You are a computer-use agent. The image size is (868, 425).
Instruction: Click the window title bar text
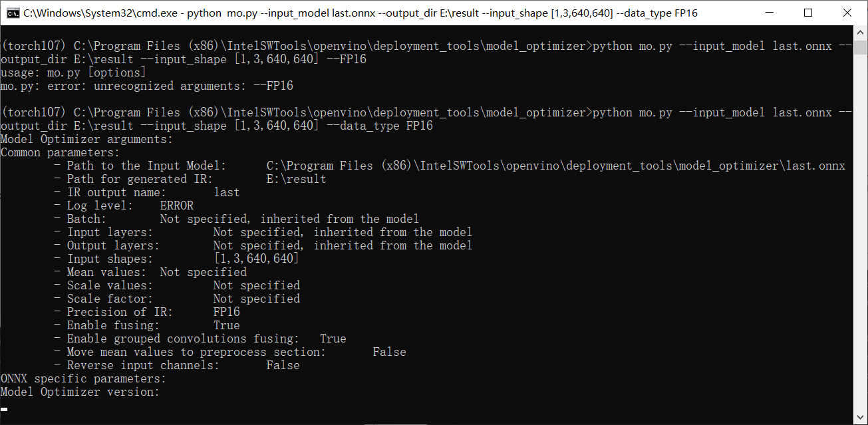[x=359, y=13]
